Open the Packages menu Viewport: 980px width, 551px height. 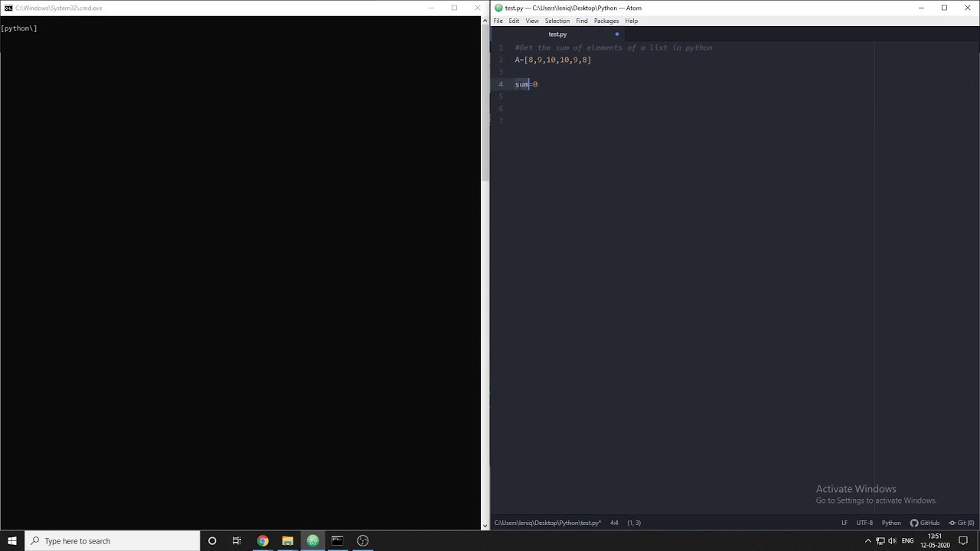606,21
